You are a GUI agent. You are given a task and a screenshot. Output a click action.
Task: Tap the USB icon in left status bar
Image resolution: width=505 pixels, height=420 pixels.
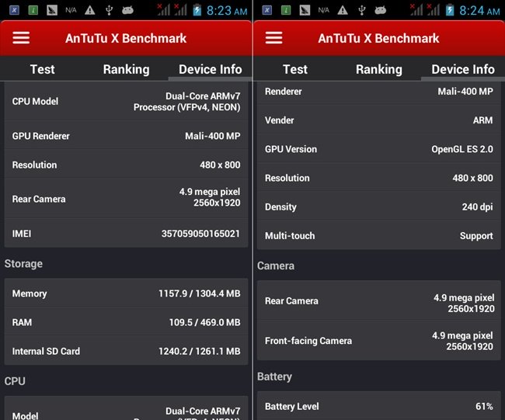click(109, 10)
